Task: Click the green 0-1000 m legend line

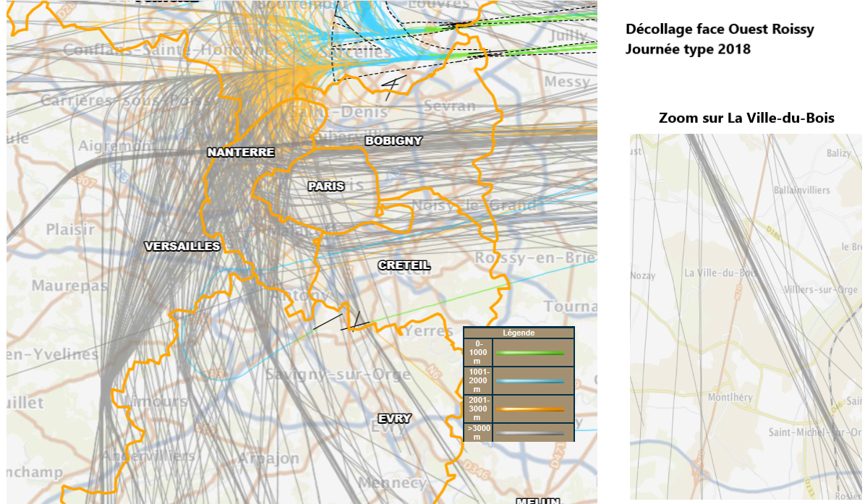Action: 529,353
